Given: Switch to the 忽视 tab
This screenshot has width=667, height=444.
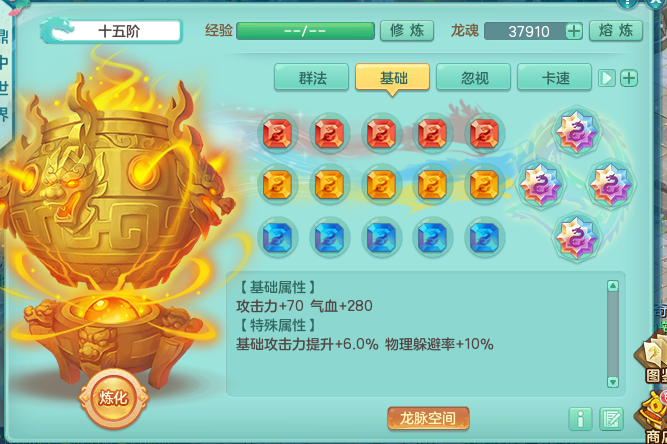Looking at the screenshot, I should click(x=473, y=77).
